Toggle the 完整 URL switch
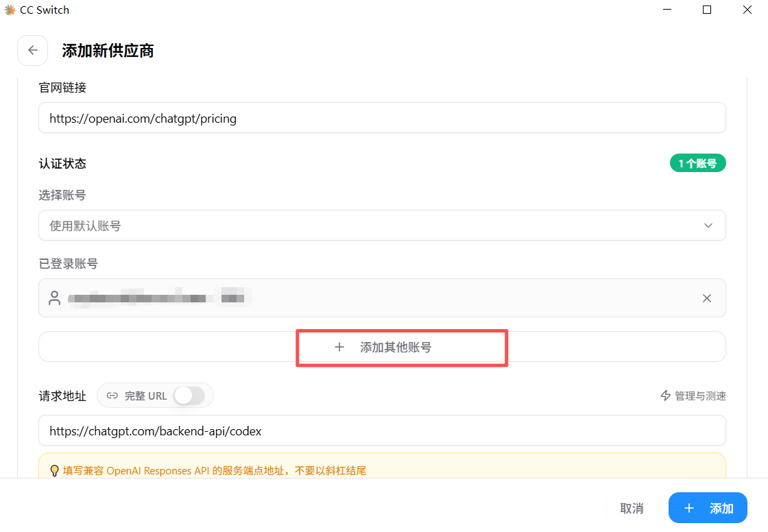This screenshot has width=768, height=532. click(x=189, y=396)
